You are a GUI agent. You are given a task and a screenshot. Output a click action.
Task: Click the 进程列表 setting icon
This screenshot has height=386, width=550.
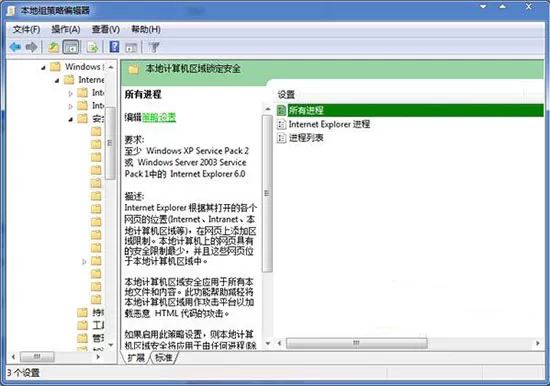pos(281,138)
